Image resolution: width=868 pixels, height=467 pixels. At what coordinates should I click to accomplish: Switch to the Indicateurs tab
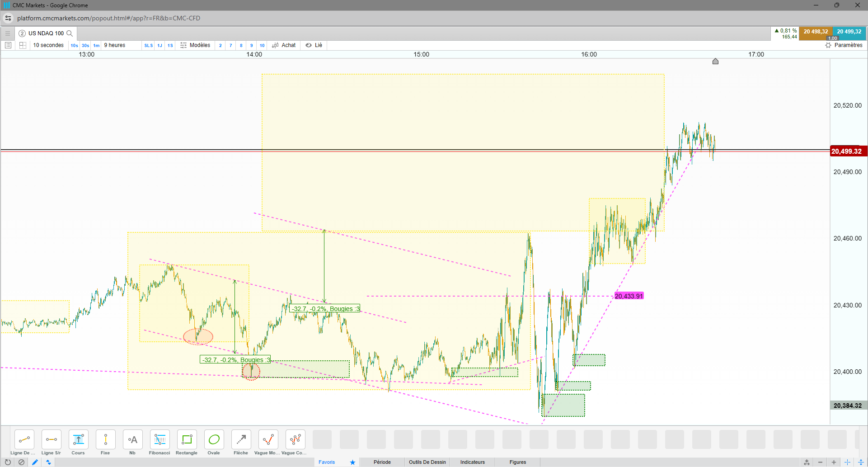pos(473,462)
